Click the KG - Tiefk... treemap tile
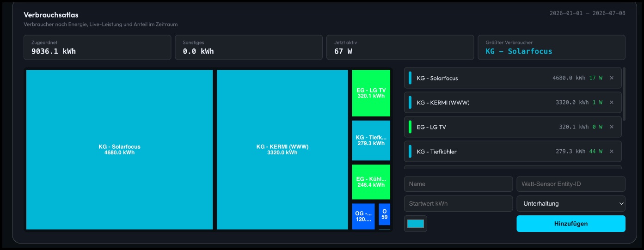Viewport: 644px width, 250px height. [371, 140]
